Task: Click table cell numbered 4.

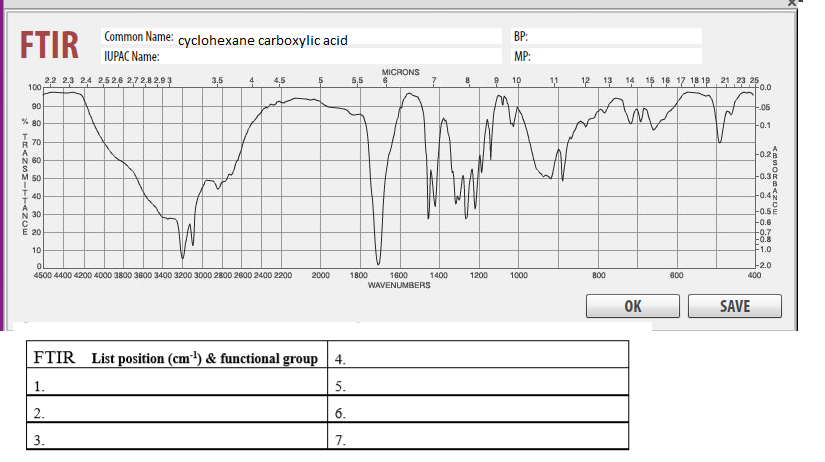Action: click(x=478, y=354)
